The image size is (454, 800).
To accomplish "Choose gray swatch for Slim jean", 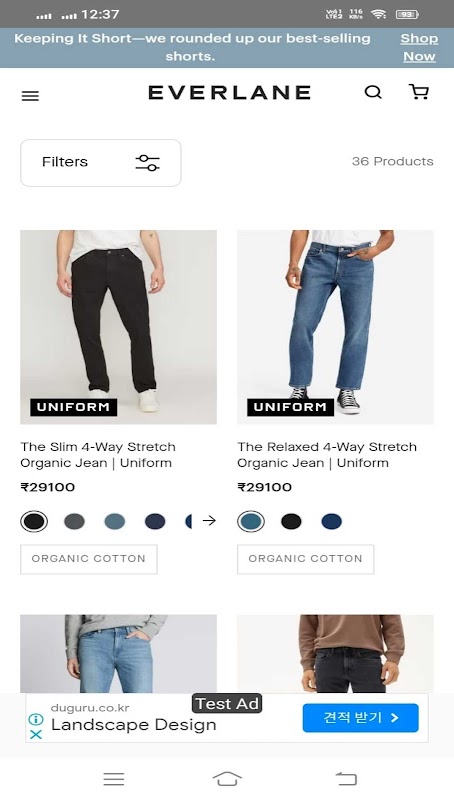I will [74, 521].
